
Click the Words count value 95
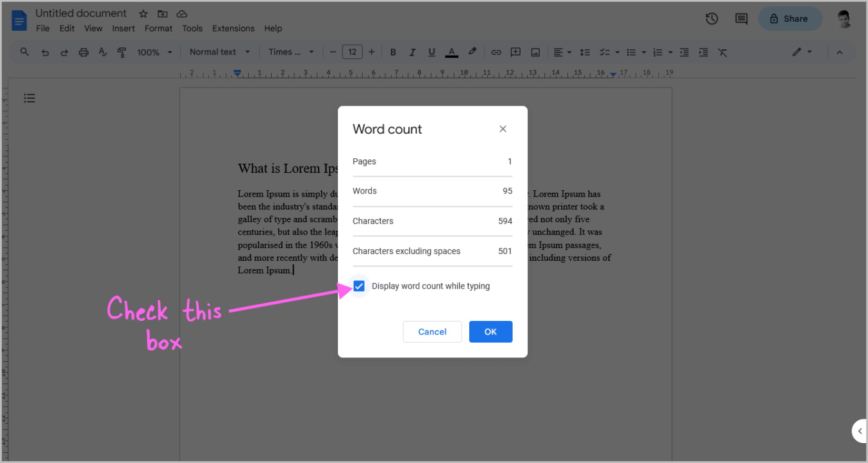point(508,191)
